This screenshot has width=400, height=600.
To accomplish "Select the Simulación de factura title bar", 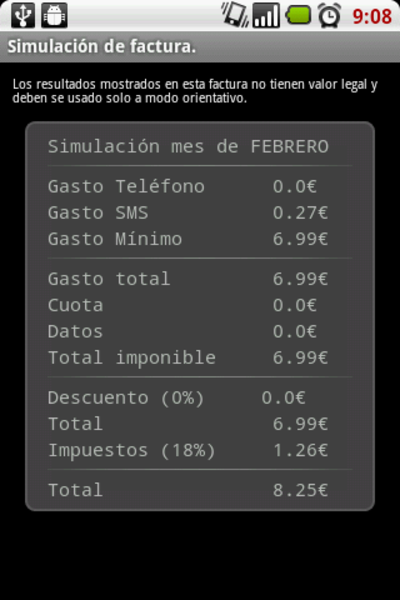I will pyautogui.click(x=200, y=47).
